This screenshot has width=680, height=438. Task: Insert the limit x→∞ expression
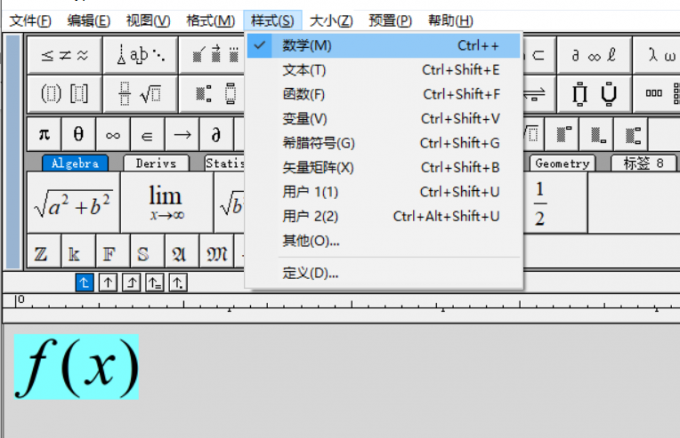pyautogui.click(x=167, y=203)
